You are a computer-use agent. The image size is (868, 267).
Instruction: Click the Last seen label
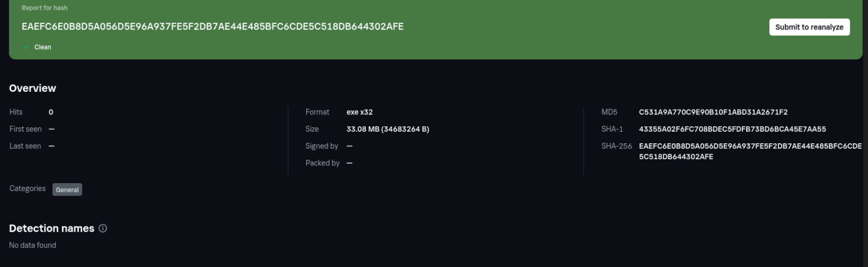pos(25,146)
